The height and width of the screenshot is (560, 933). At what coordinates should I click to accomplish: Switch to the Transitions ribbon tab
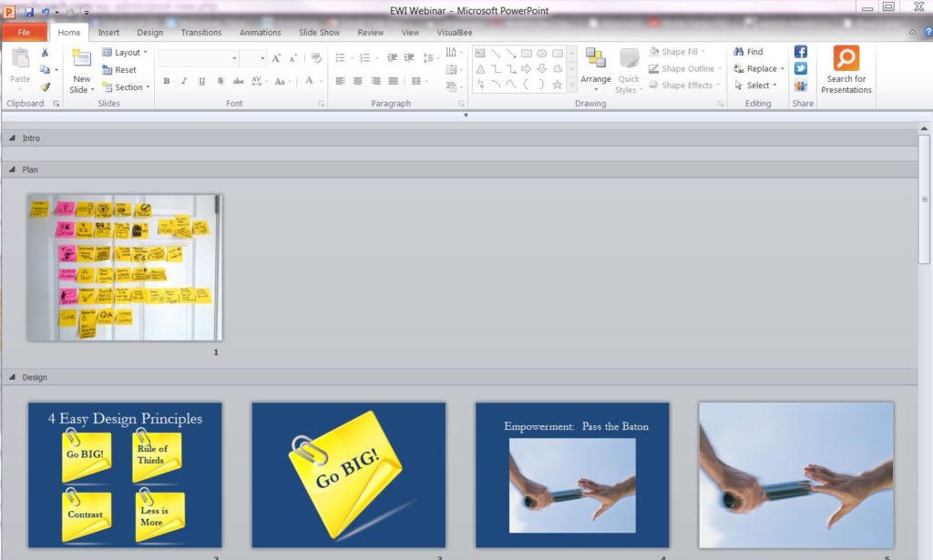tap(200, 32)
